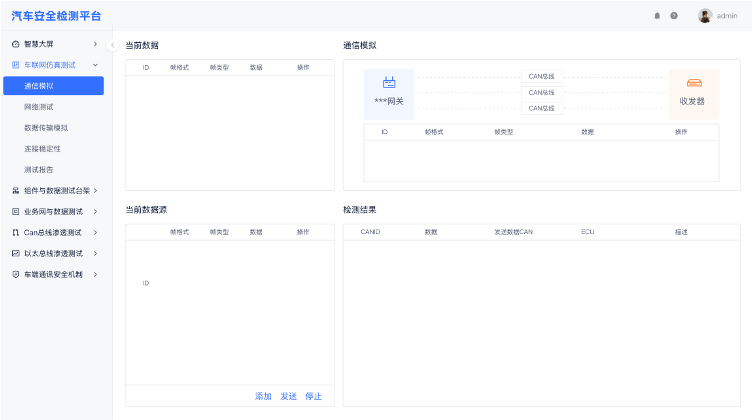This screenshot has width=752, height=420.
Task: Click the 停止 link to stop sending
Action: [313, 396]
